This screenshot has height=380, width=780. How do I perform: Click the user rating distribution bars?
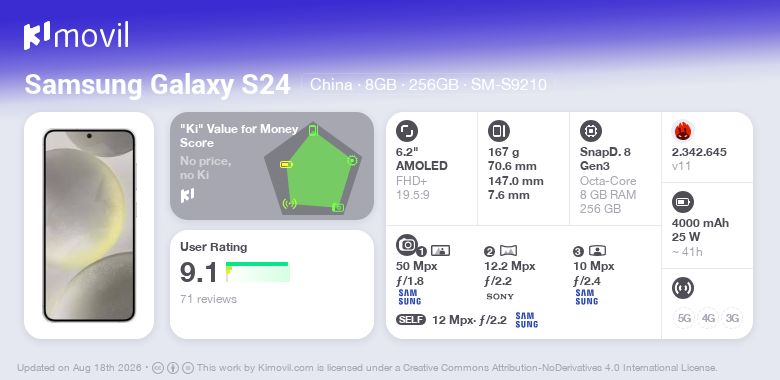tap(258, 272)
